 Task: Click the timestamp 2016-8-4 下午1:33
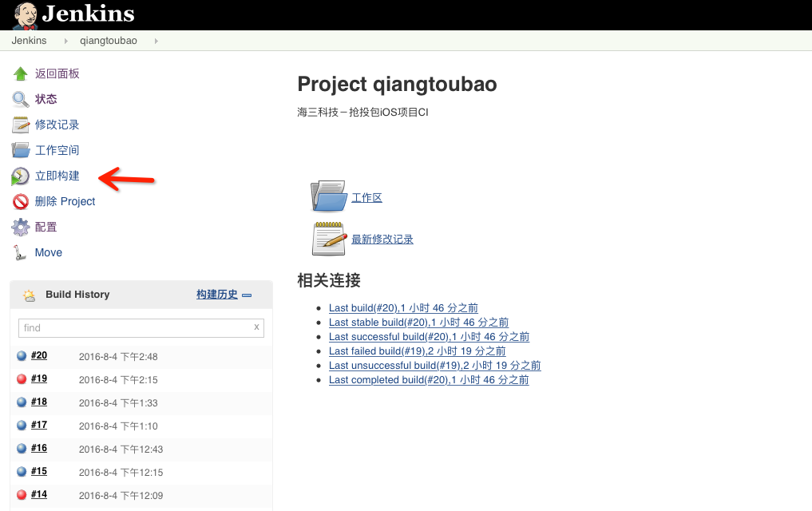tap(118, 402)
